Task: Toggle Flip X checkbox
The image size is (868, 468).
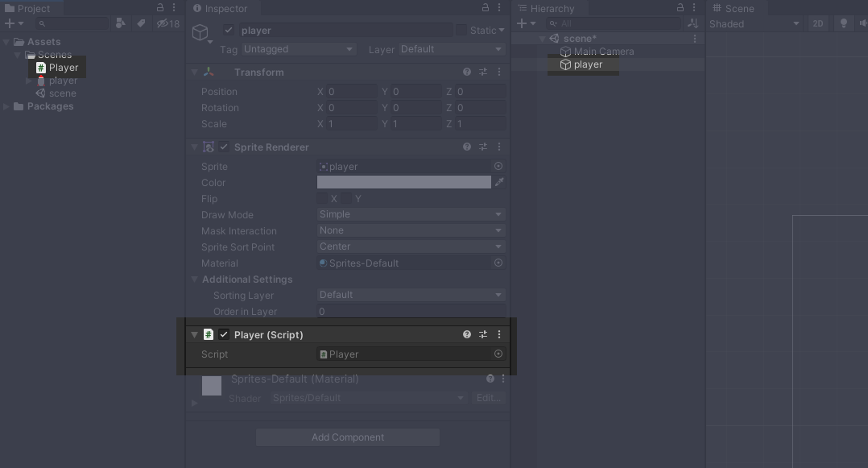Action: tap(322, 198)
